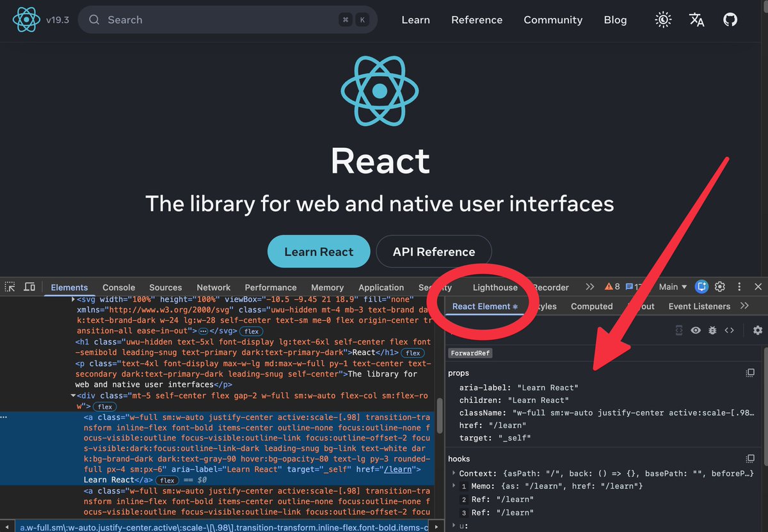Image resolution: width=768 pixels, height=532 pixels.
Task: Click the ForwardRef badge
Action: click(470, 353)
